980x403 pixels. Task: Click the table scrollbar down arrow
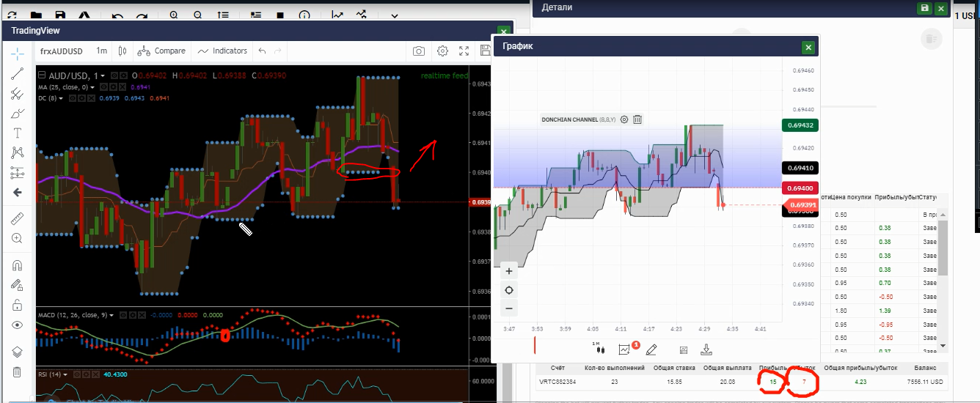point(943,346)
